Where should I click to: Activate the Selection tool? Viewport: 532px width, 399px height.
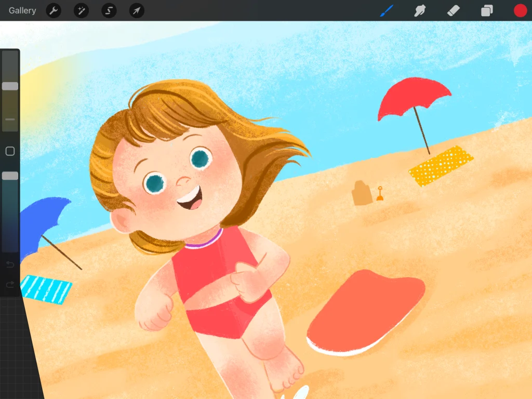(109, 10)
